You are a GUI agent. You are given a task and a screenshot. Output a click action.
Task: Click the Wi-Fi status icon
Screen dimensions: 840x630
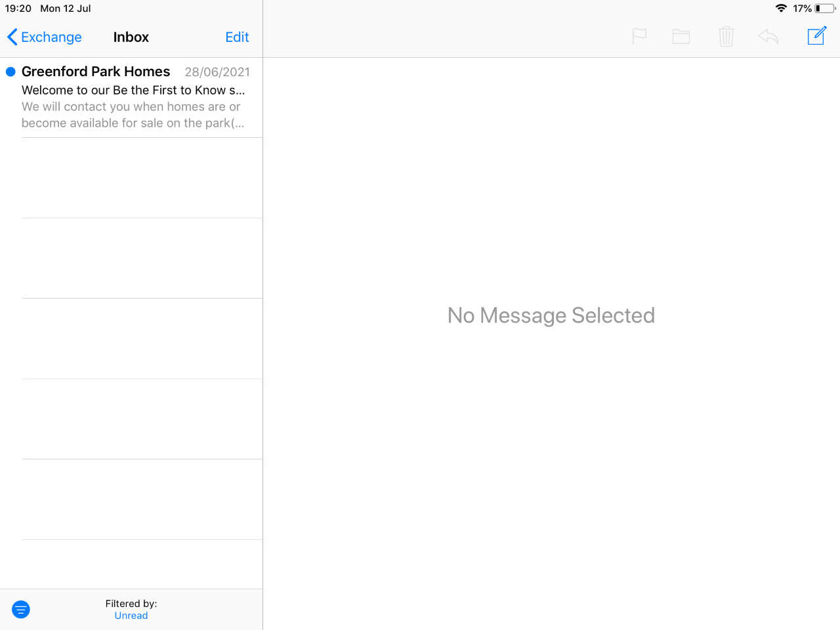tap(781, 9)
